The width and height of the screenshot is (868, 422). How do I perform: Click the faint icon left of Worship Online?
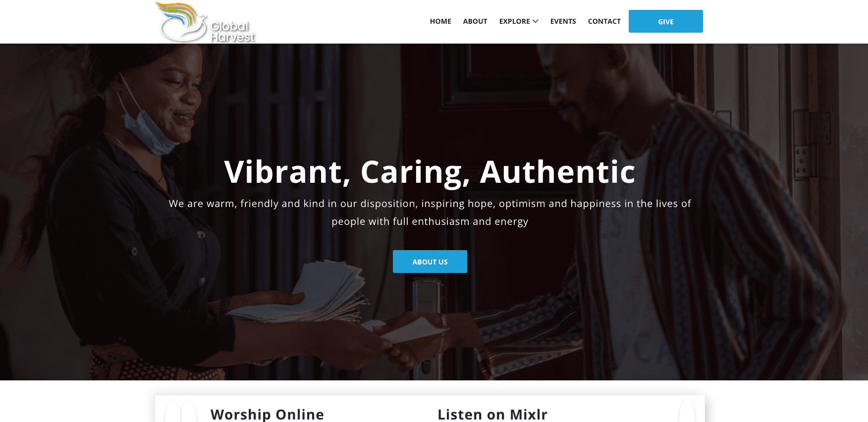pos(181,411)
